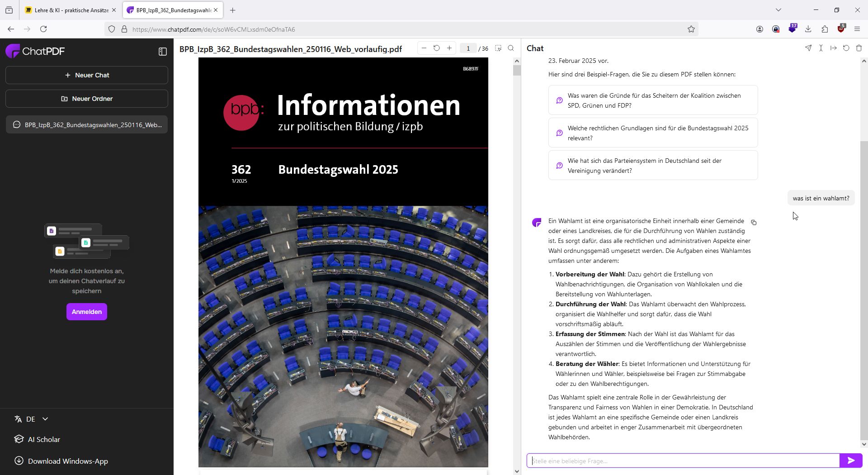Open the DE language dropdown
Image resolution: width=868 pixels, height=475 pixels.
point(31,419)
